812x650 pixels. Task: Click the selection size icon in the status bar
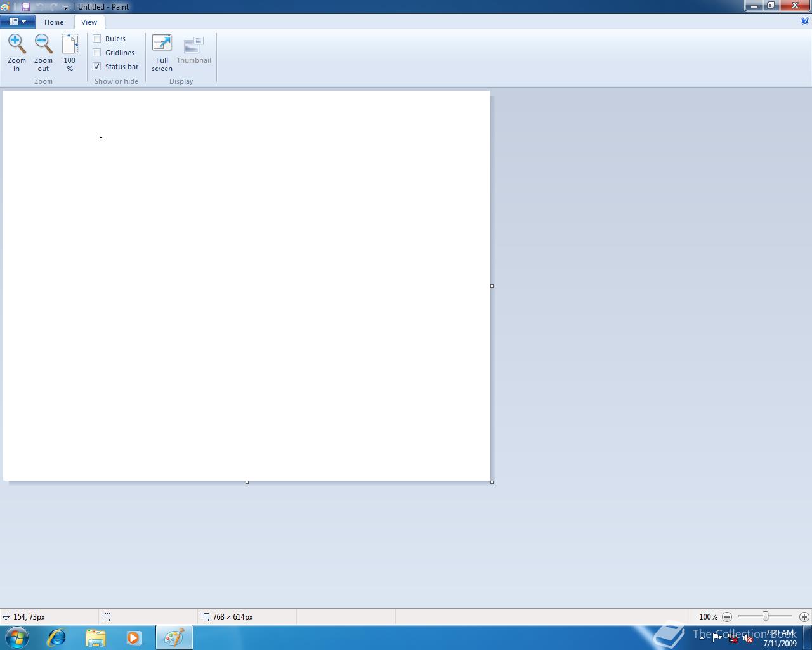tap(107, 616)
